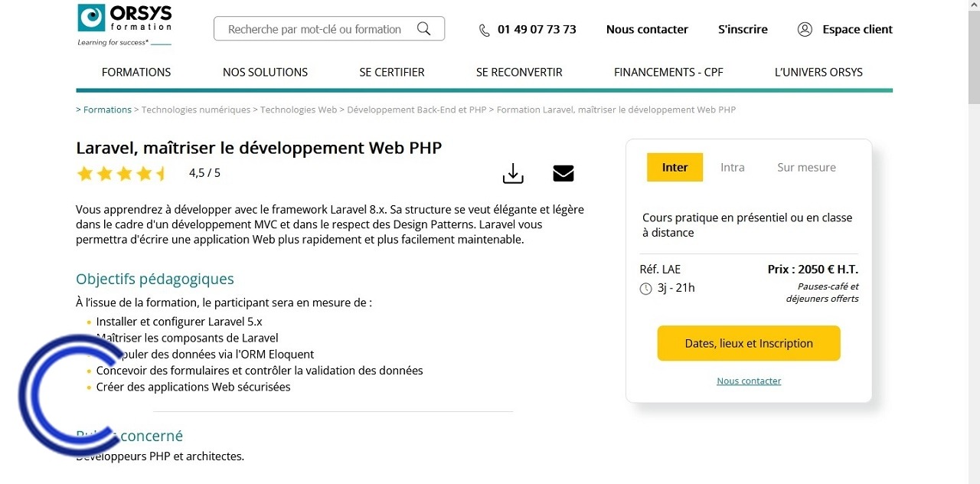Screen dimensions: 980x484
Task: Open the SE RECONVERTIR menu
Action: [519, 72]
